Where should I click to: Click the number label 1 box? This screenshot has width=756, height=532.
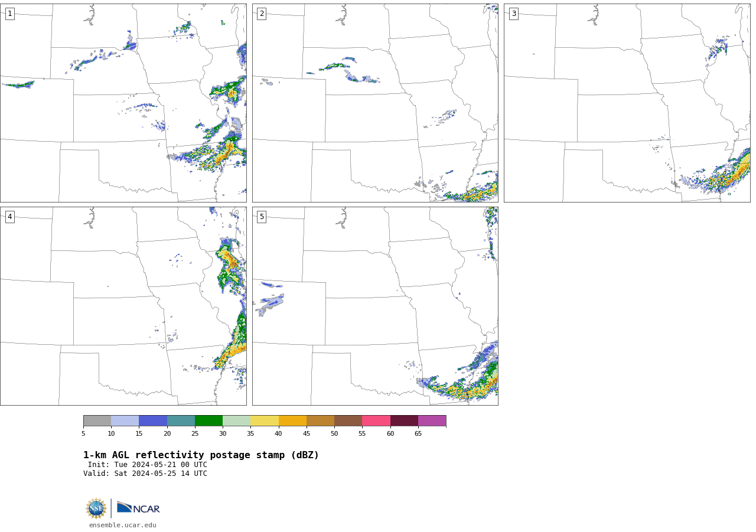9,14
